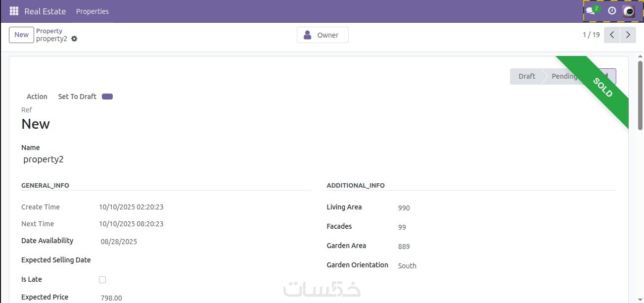Image resolution: width=644 pixels, height=303 pixels.
Task: Click the small purple button after Set To Draft
Action: pos(107,97)
